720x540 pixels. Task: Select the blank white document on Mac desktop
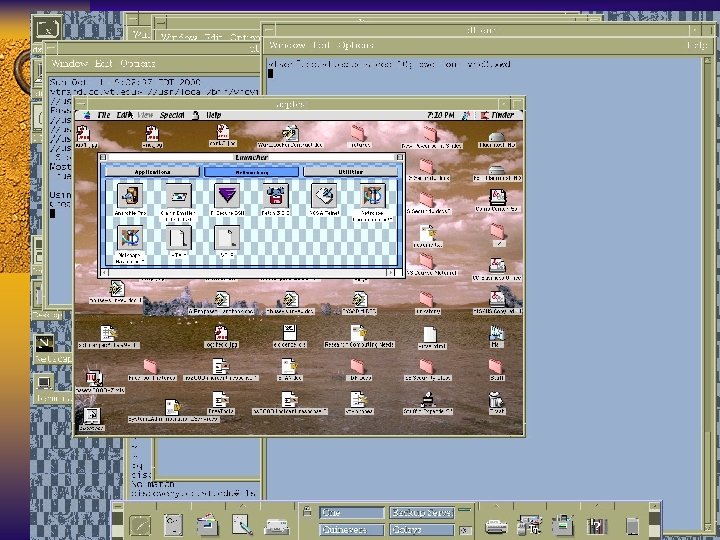[x=430, y=334]
